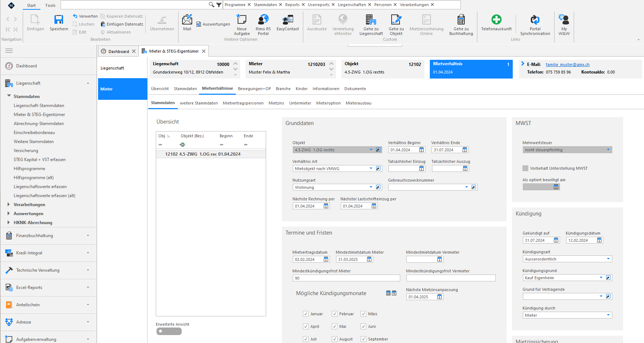Open the Mail toolbar icon

(187, 19)
